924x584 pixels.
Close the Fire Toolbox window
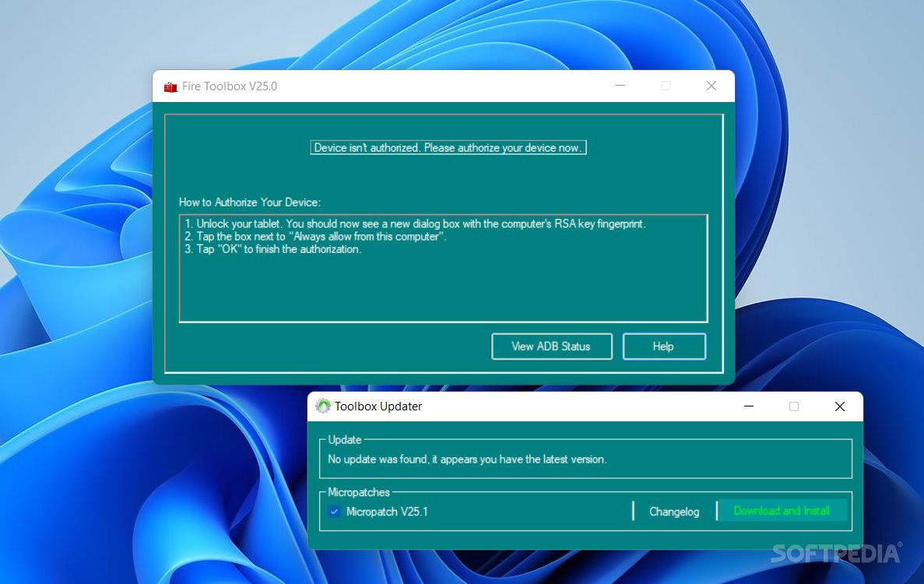(x=711, y=86)
